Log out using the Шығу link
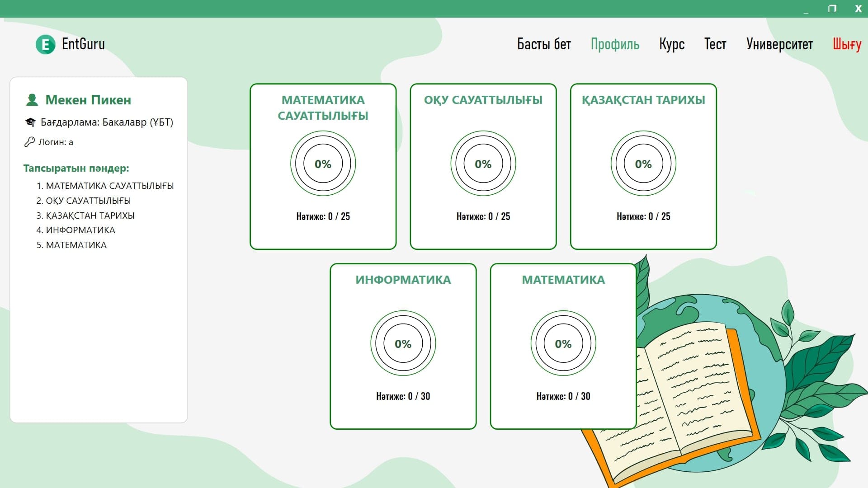The image size is (868, 488). point(847,44)
